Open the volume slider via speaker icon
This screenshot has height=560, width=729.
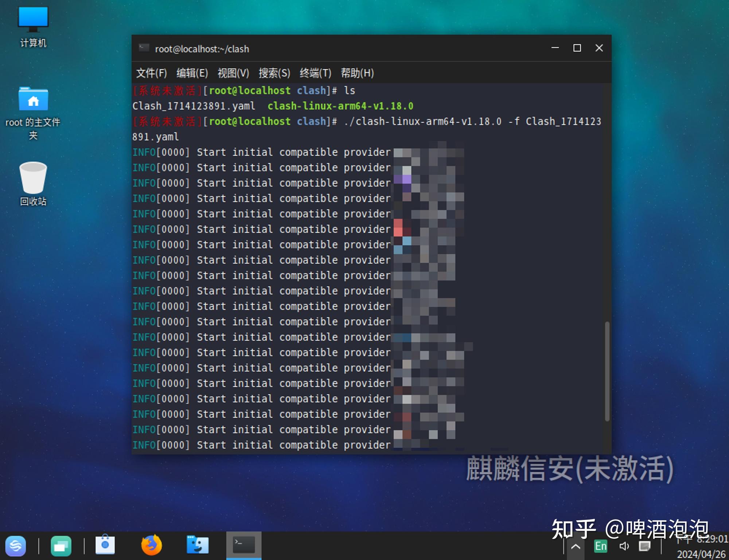[x=624, y=546]
